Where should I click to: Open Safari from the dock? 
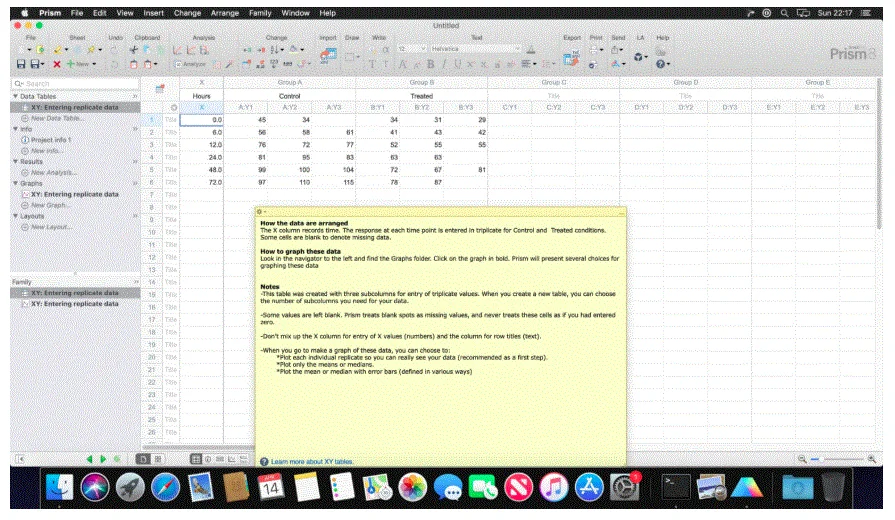tap(166, 488)
